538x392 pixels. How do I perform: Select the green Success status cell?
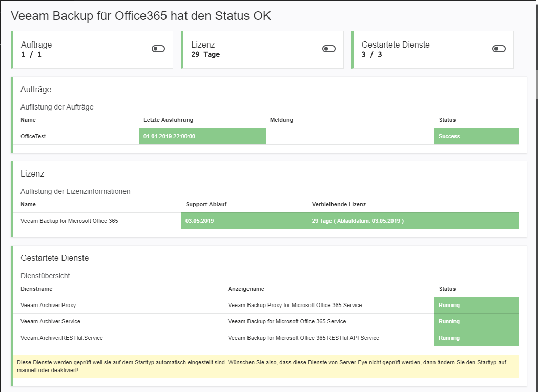(x=476, y=137)
